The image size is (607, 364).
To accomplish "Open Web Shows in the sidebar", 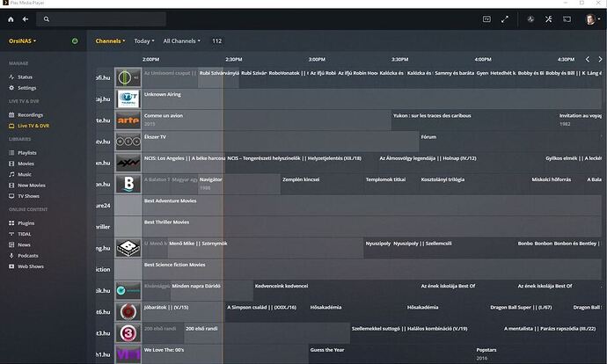I will click(x=31, y=266).
